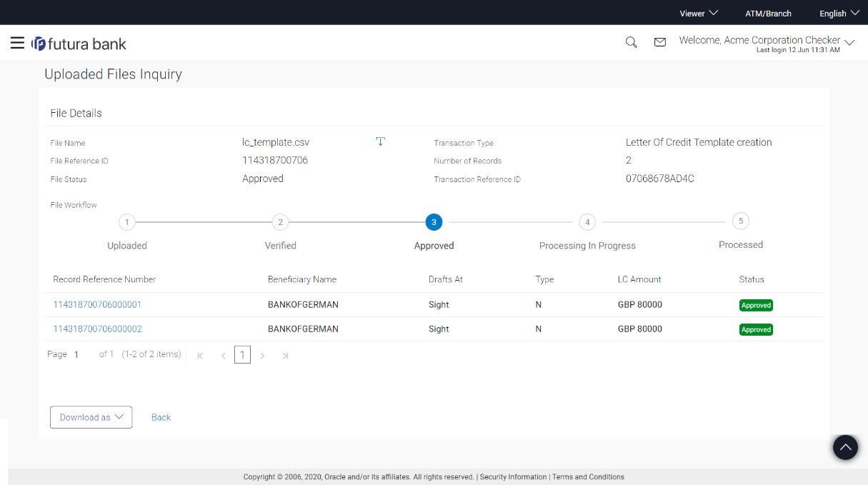Click Transaction Reference ID 07068678AD4C
The image size is (868, 485).
(660, 179)
